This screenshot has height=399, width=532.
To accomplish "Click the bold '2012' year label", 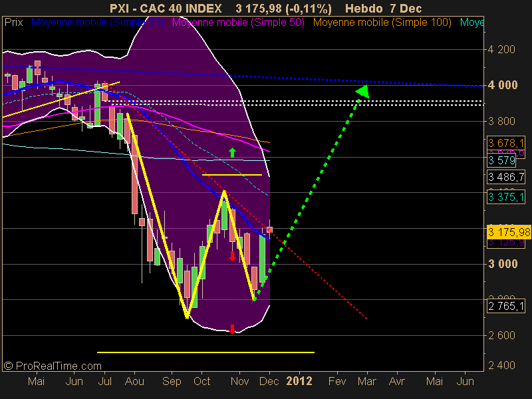I will [299, 381].
